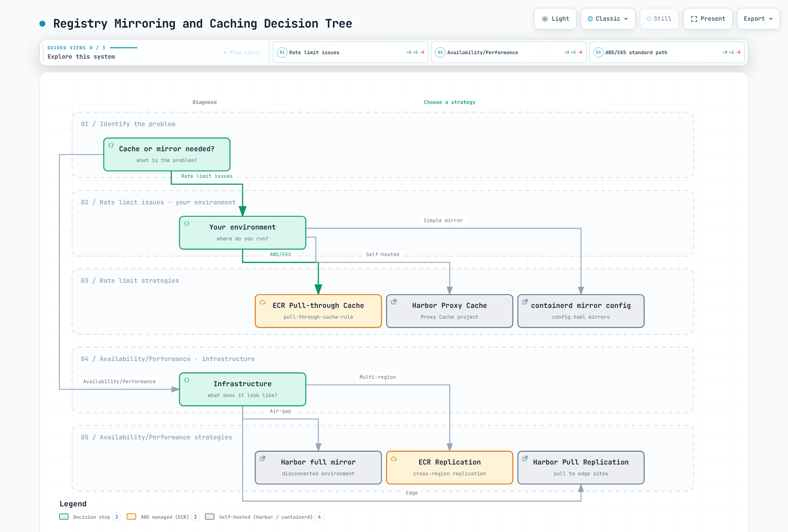Open the Classic style dropdown
The image size is (788, 532).
(x=608, y=19)
